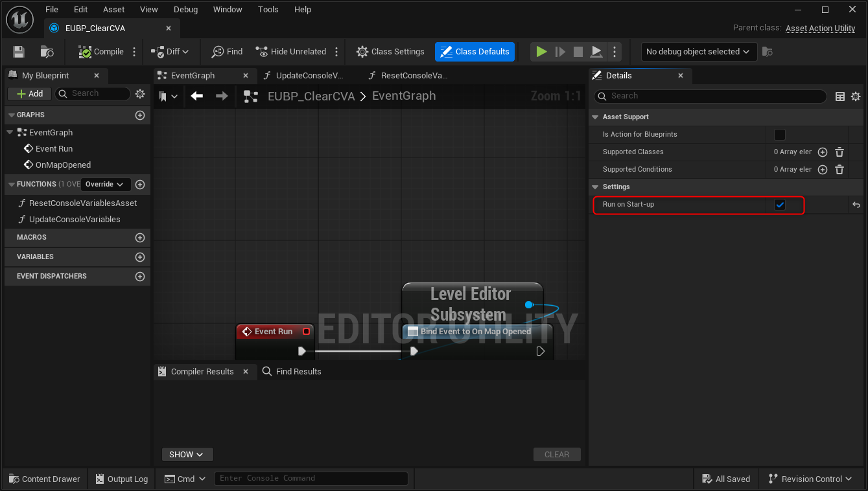Collapse the GRAPHS section
Viewport: 868px width, 491px height.
[10, 115]
